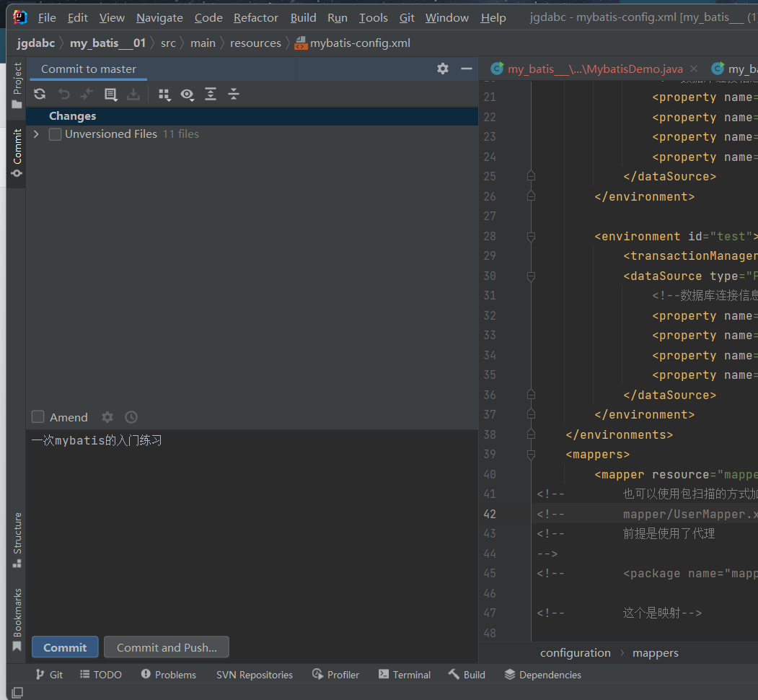Open the Profiler tool window

[335, 675]
